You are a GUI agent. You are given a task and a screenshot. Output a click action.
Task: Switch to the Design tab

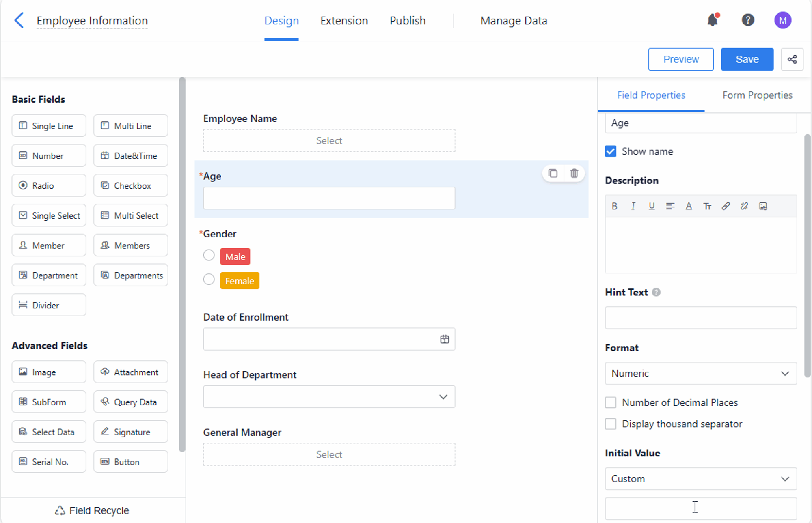coord(281,21)
